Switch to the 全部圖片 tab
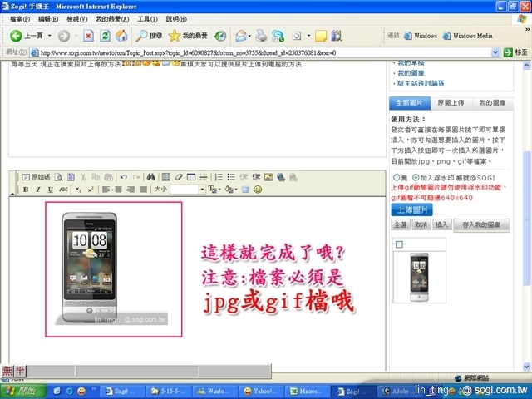Screen dimensions: 532x399 (x=410, y=103)
